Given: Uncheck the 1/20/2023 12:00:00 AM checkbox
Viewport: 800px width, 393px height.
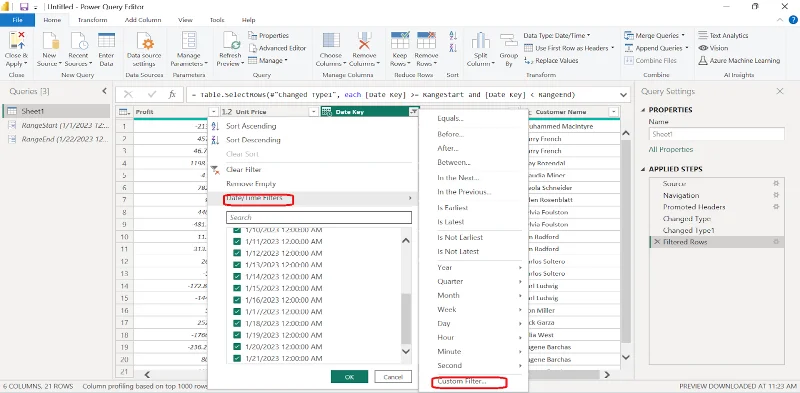Looking at the screenshot, I should 237,347.
